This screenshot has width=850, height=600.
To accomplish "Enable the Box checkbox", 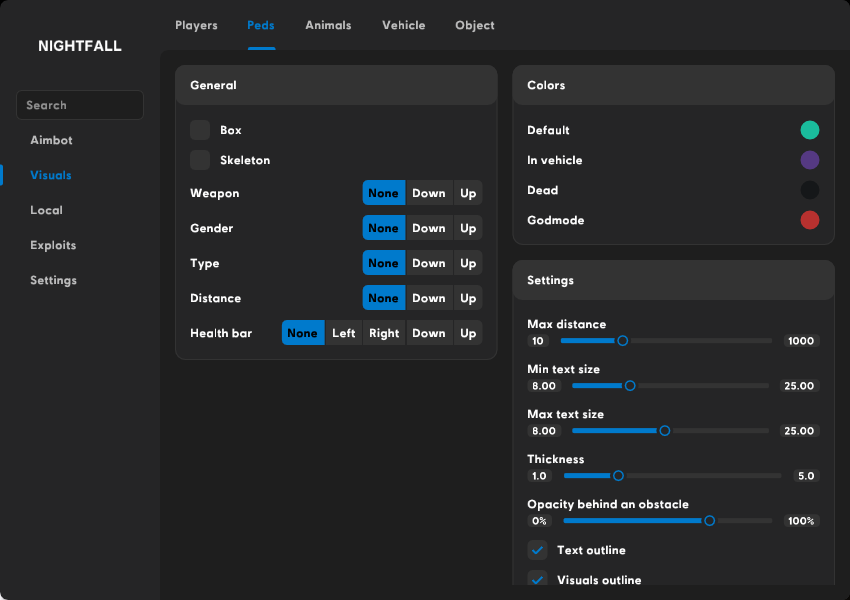I will click(x=200, y=130).
